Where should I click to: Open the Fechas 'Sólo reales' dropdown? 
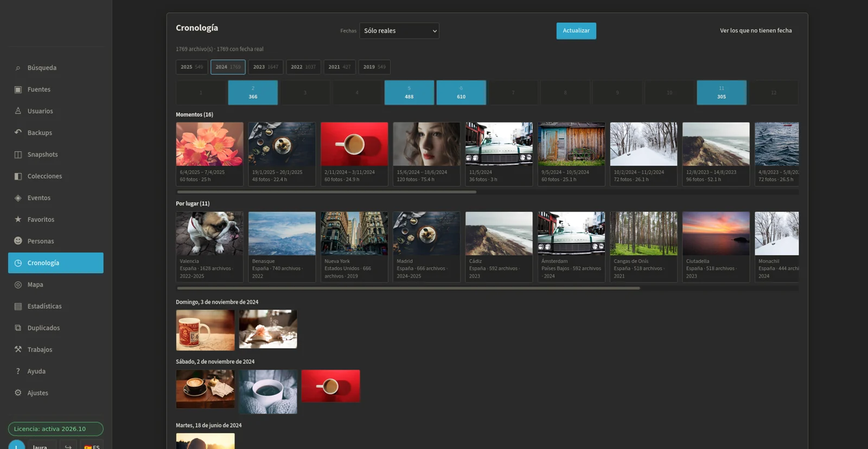399,31
